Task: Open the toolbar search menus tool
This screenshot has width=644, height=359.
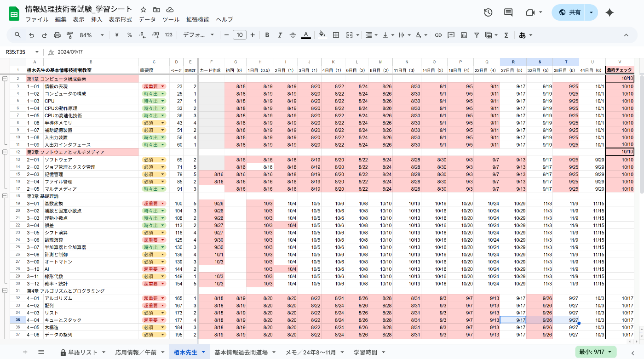Action: pyautogui.click(x=17, y=35)
